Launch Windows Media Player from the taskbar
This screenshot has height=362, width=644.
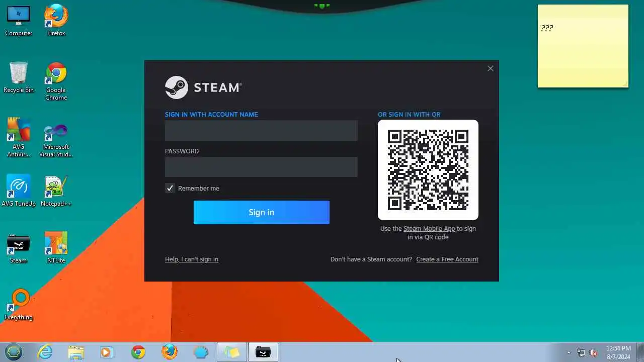click(107, 352)
